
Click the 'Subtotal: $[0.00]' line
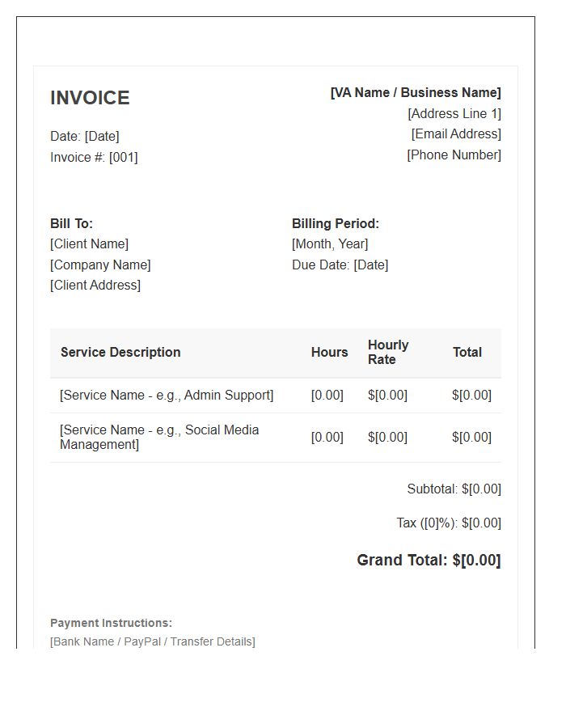454,489
